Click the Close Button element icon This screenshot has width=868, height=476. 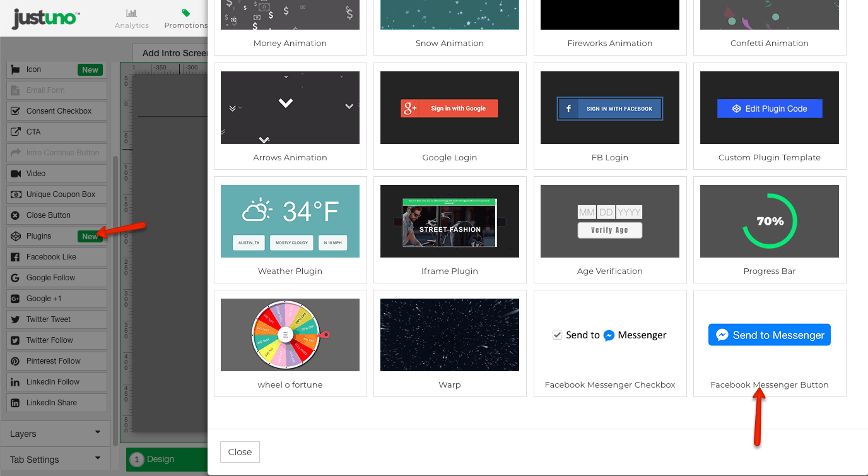coord(15,215)
